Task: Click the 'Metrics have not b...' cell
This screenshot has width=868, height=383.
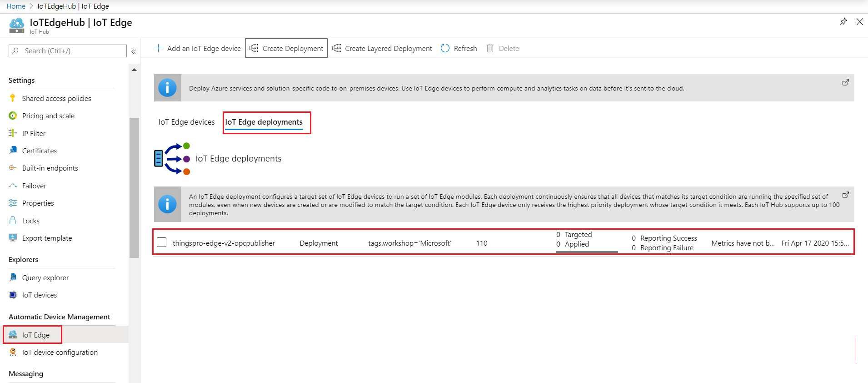Action: pyautogui.click(x=743, y=243)
